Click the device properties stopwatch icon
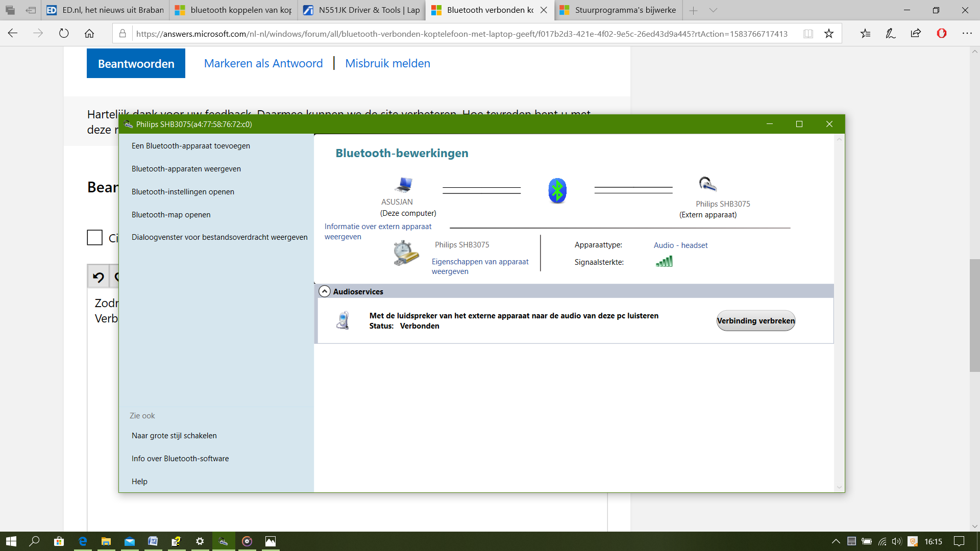Viewport: 980px width, 551px height. point(406,253)
